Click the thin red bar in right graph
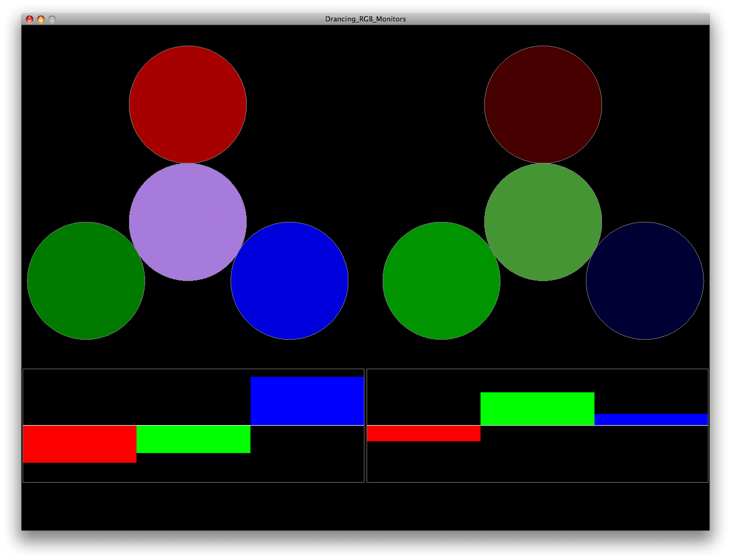The width and height of the screenshot is (731, 560). tap(424, 433)
